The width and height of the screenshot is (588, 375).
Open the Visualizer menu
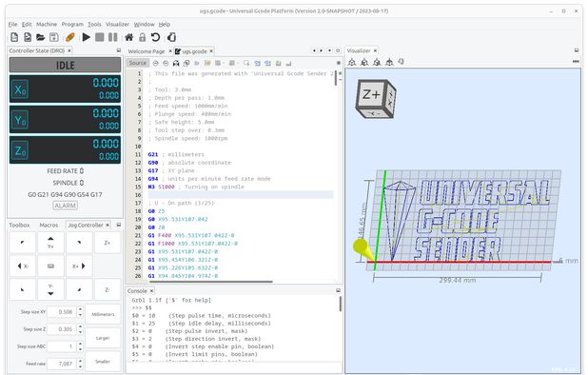coord(117,24)
